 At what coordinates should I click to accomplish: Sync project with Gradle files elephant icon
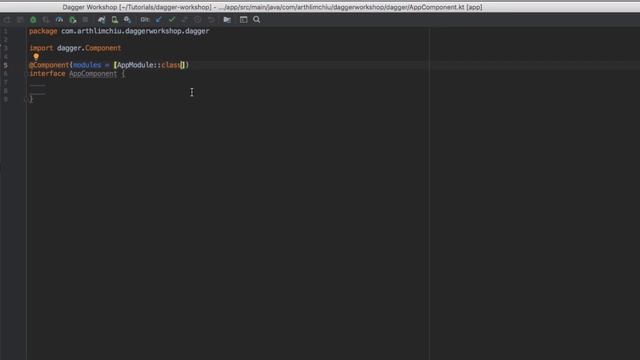[x=101, y=20]
